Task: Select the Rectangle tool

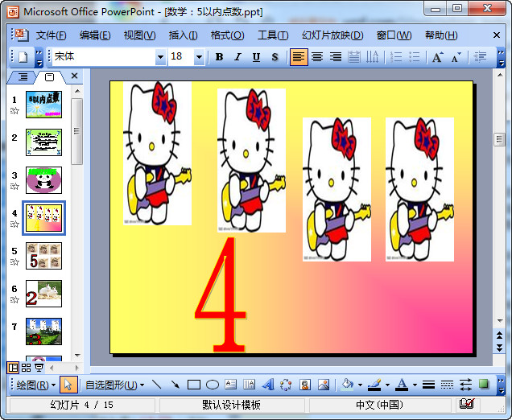Action: click(x=194, y=385)
